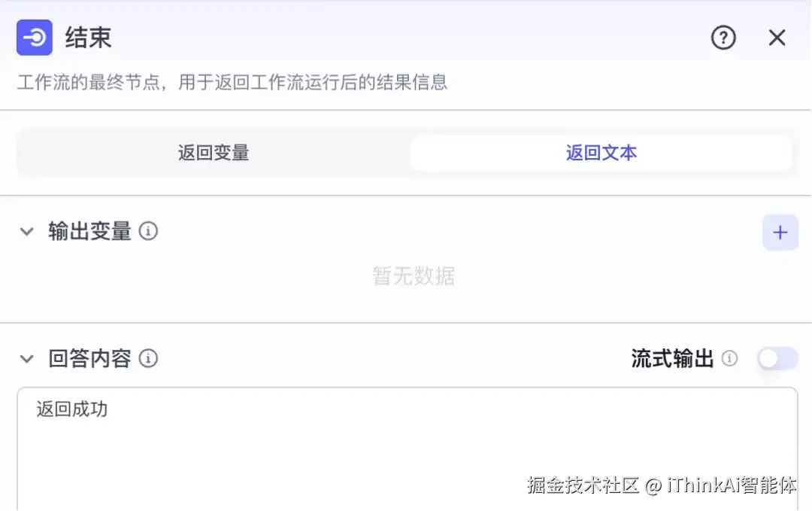Collapse the 回答内容 section chevron
Viewport: 812px width, 511px height.
26,359
